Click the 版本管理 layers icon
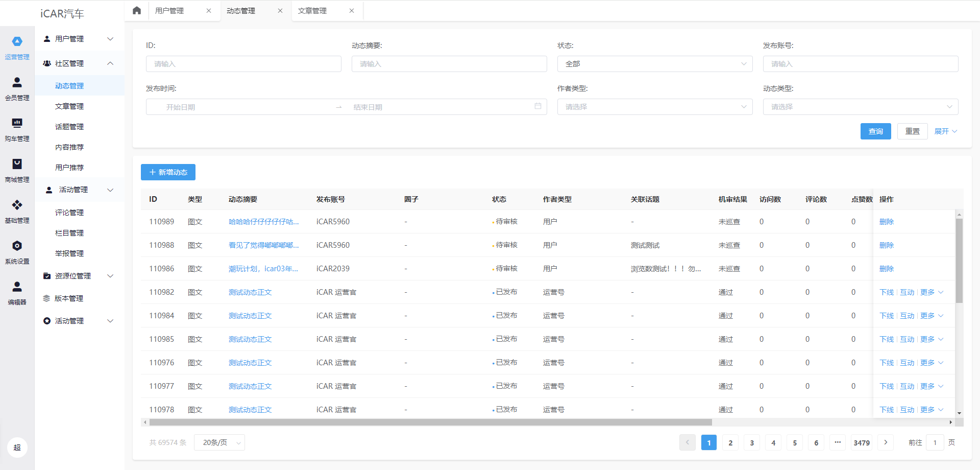 (46, 298)
